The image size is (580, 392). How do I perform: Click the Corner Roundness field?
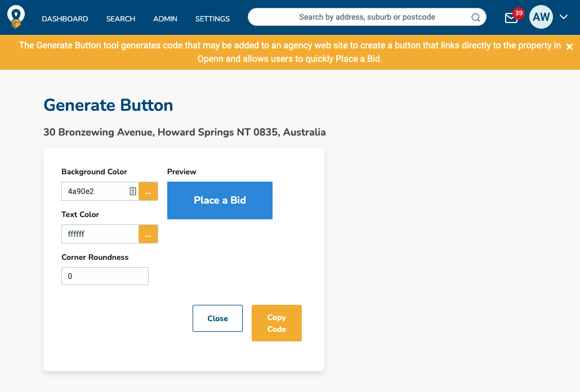tap(105, 276)
